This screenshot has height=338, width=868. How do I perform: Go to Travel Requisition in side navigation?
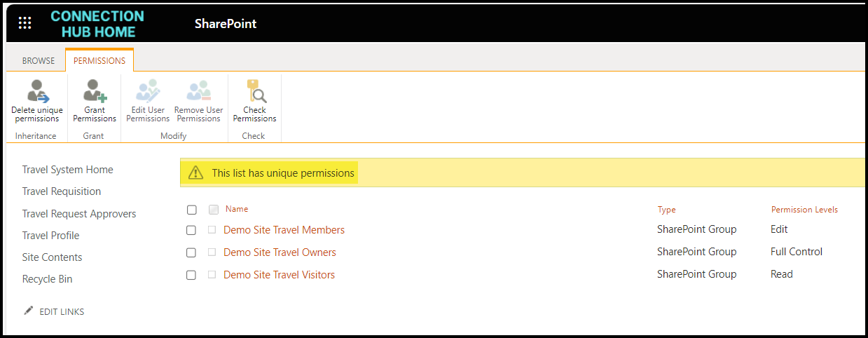(x=62, y=191)
